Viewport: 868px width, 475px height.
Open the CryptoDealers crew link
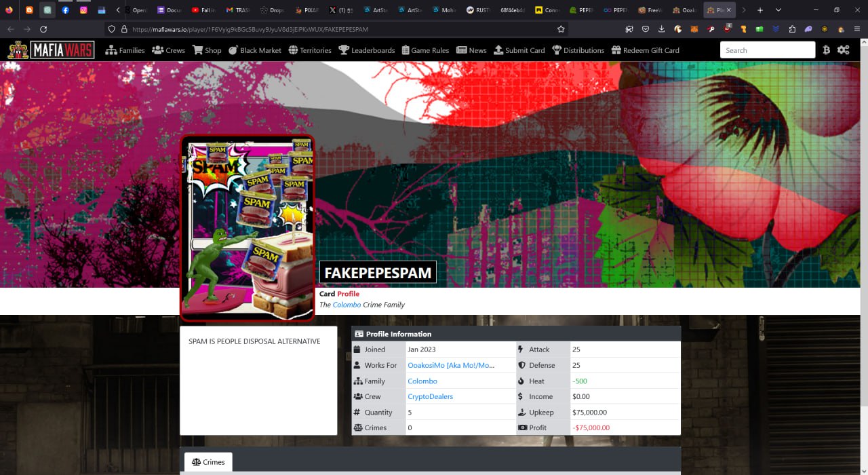pos(430,396)
